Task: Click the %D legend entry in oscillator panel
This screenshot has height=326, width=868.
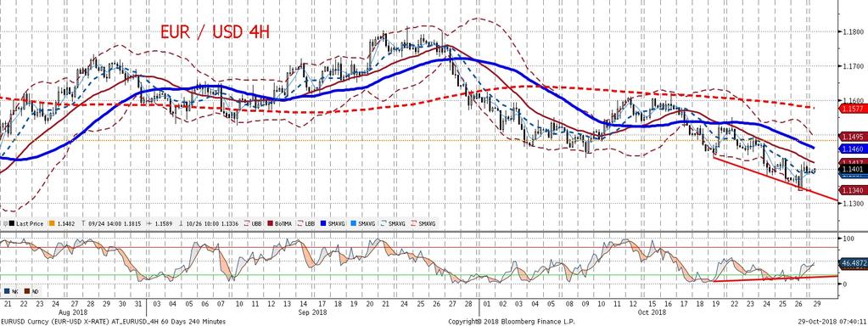Action: [x=31, y=291]
